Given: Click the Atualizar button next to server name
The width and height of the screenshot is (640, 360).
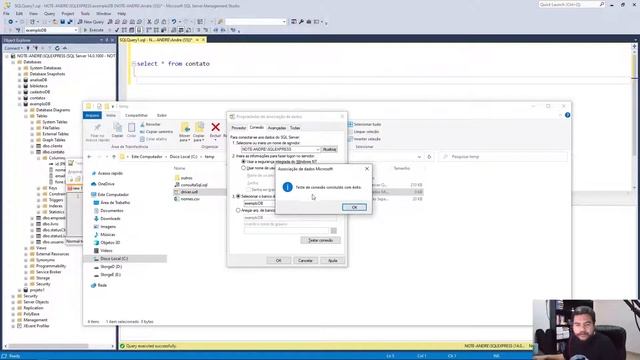Looking at the screenshot, I should click(329, 149).
